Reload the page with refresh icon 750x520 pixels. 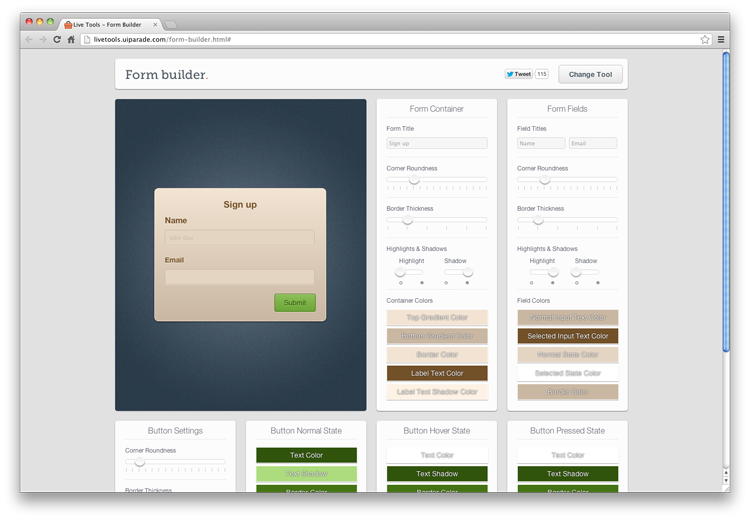tap(57, 39)
